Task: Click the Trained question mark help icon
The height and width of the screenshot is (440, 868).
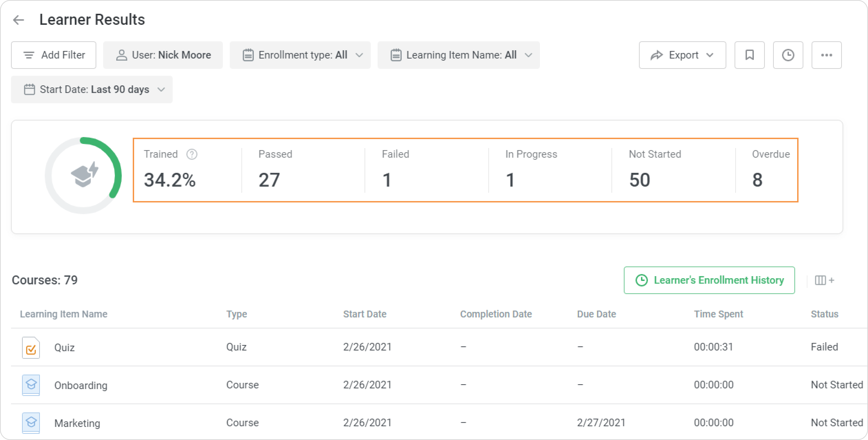Action: [x=192, y=154]
